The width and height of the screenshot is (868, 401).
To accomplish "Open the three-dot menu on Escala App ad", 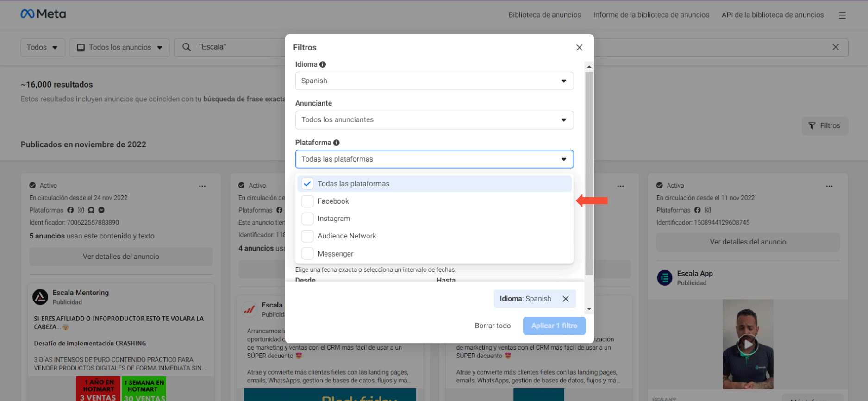I will click(x=829, y=186).
